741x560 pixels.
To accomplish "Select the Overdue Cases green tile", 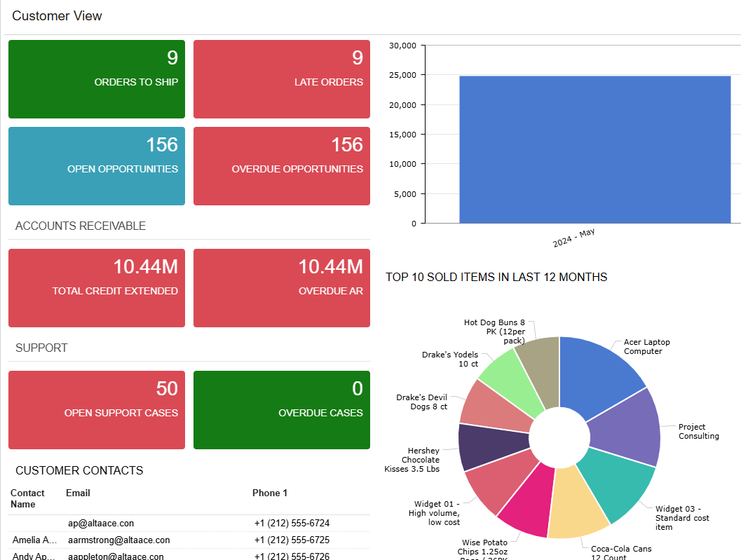I will [281, 410].
